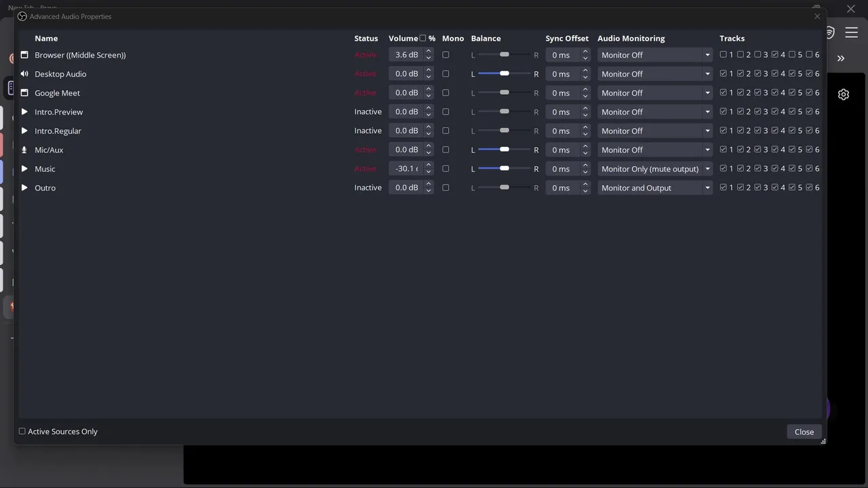Click the Music volume field showing -30.1
Image resolution: width=868 pixels, height=488 pixels.
(406, 169)
